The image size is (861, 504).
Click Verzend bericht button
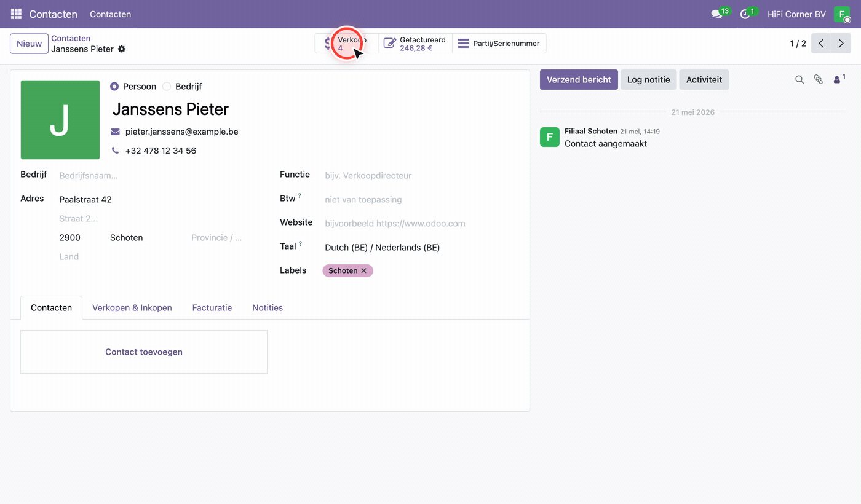pos(579,79)
